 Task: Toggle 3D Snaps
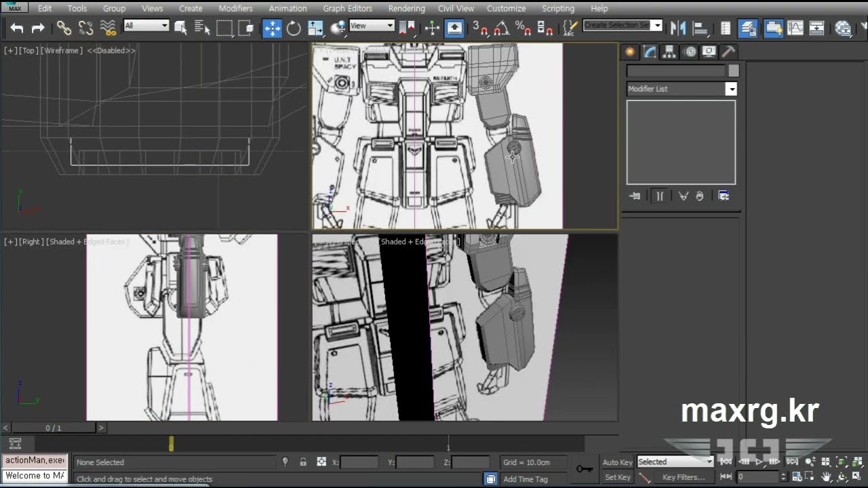coord(480,28)
